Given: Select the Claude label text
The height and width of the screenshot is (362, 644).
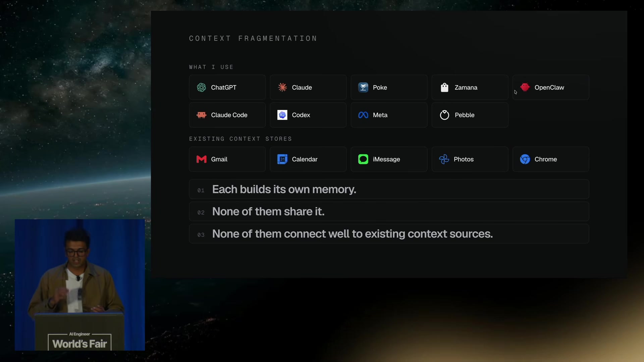Looking at the screenshot, I should (x=302, y=87).
